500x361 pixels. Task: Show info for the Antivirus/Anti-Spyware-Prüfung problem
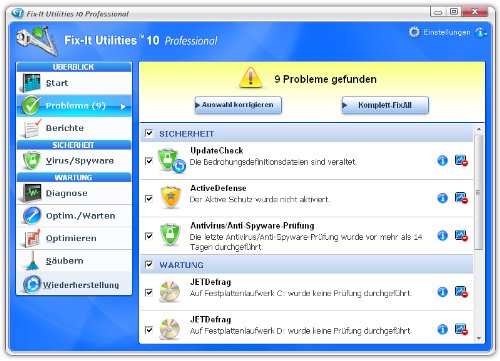point(442,236)
